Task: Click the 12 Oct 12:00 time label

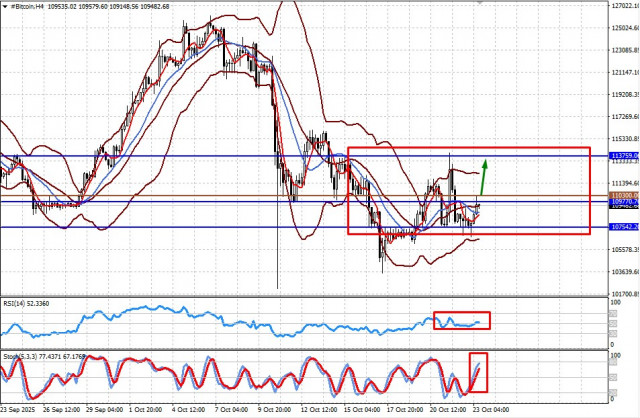Action: point(319,409)
